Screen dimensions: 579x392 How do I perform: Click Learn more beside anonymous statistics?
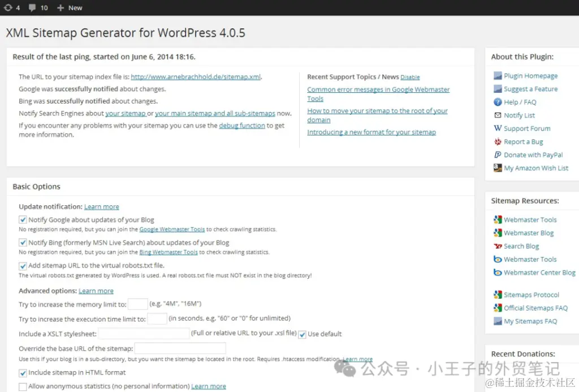point(209,386)
